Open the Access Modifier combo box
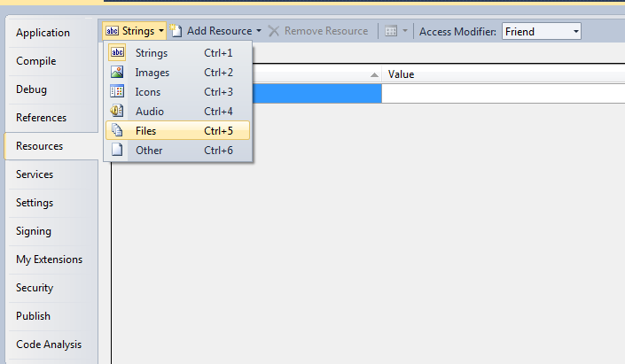Image resolution: width=625 pixels, height=364 pixels. [x=541, y=31]
